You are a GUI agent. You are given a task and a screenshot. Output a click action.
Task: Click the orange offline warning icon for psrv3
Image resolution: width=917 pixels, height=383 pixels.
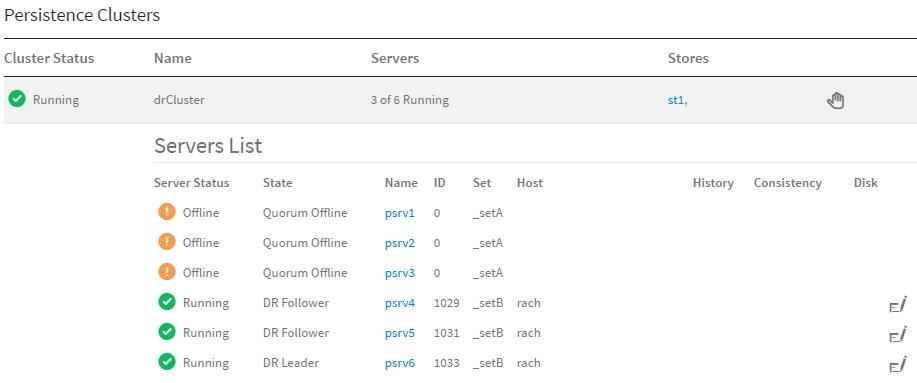click(167, 272)
